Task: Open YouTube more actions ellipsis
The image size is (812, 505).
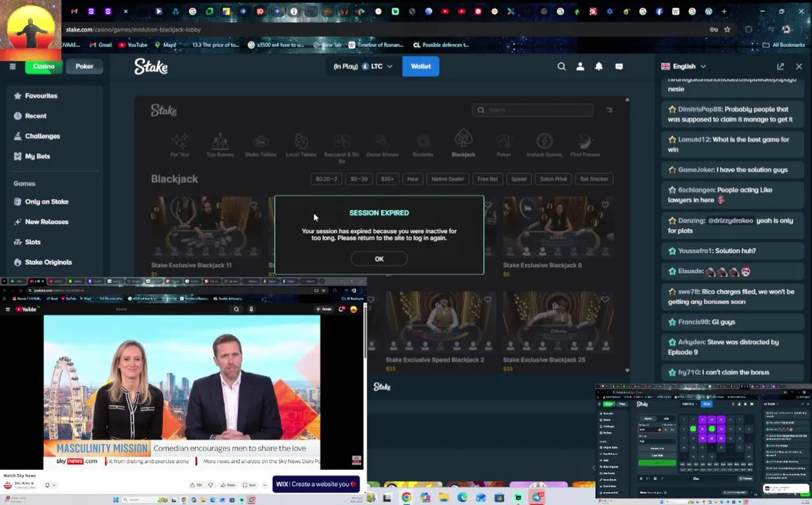Action: (x=265, y=485)
